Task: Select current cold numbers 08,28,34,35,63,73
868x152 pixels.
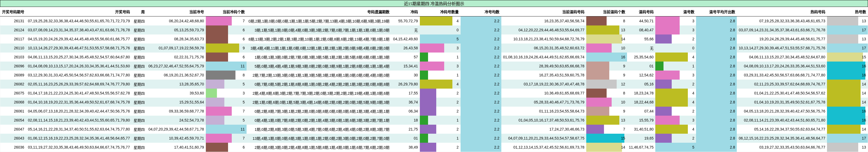Action: (189, 39)
